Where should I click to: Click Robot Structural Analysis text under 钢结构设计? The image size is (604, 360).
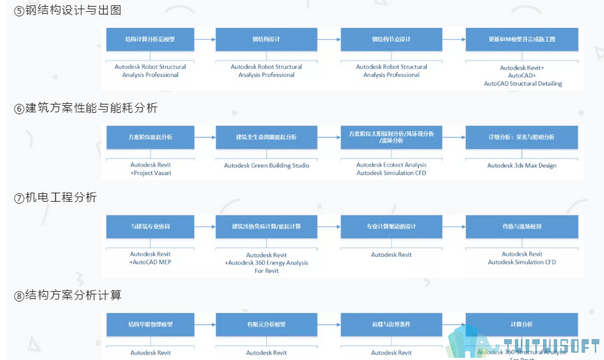[x=266, y=71]
